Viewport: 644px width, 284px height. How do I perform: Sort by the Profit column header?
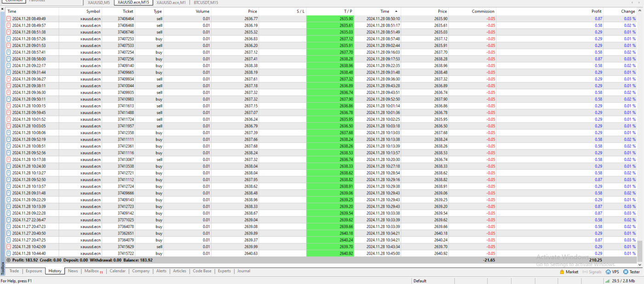(596, 11)
